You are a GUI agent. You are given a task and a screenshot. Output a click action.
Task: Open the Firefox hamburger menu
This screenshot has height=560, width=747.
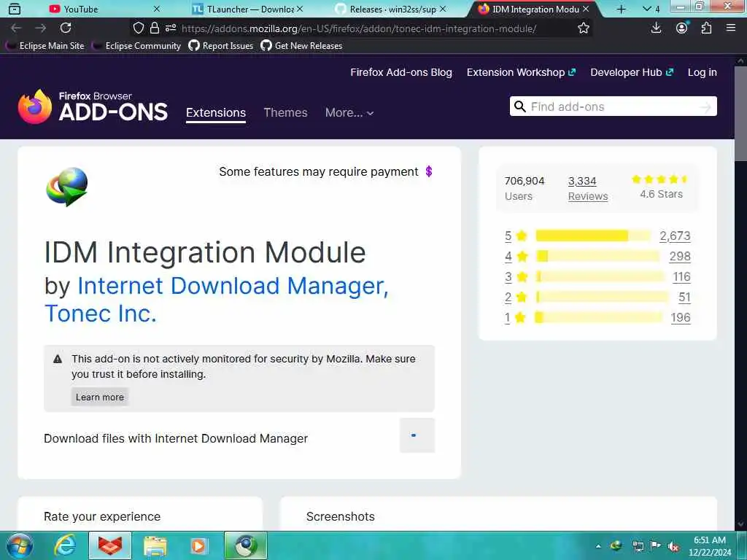click(x=731, y=28)
